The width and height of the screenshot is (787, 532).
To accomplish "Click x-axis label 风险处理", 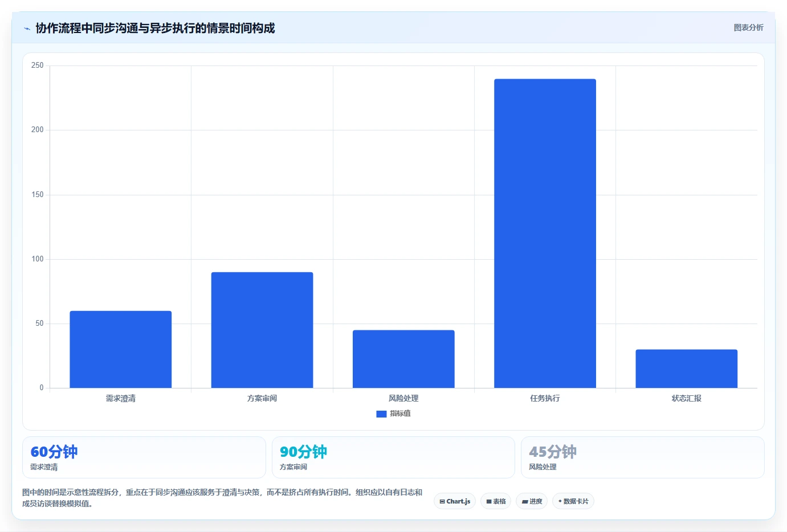I will pyautogui.click(x=403, y=398).
